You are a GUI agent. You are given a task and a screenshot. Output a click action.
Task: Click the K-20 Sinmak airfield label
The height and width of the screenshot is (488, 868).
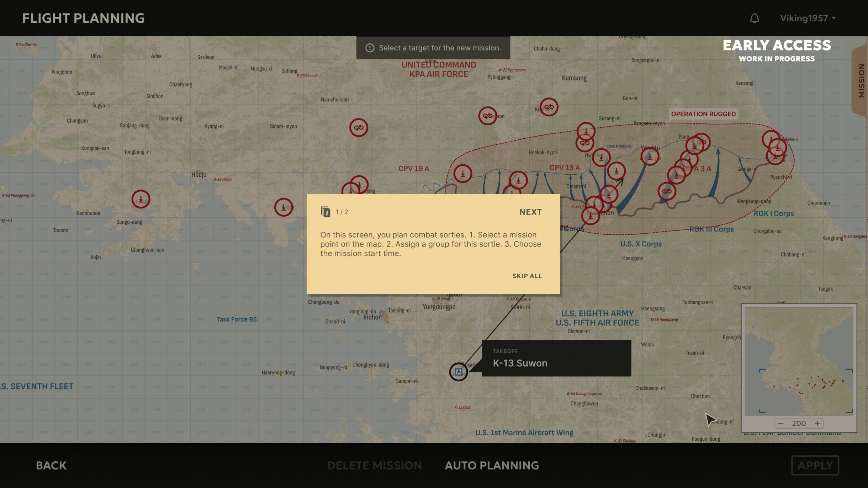(307, 76)
